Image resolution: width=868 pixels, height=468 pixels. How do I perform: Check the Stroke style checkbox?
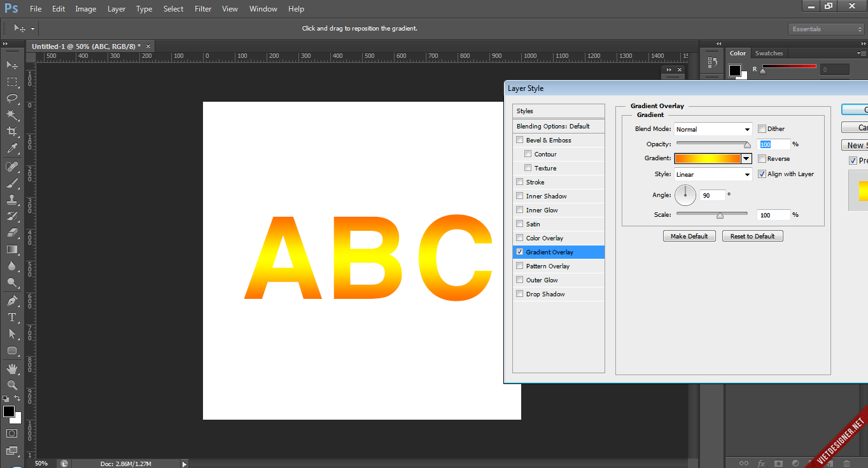click(x=520, y=182)
